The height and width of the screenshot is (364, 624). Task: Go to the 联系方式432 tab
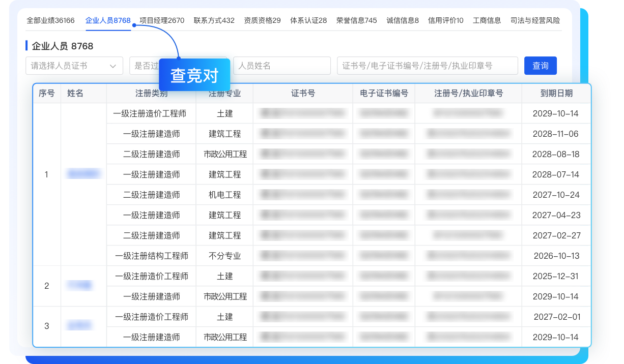tap(214, 20)
